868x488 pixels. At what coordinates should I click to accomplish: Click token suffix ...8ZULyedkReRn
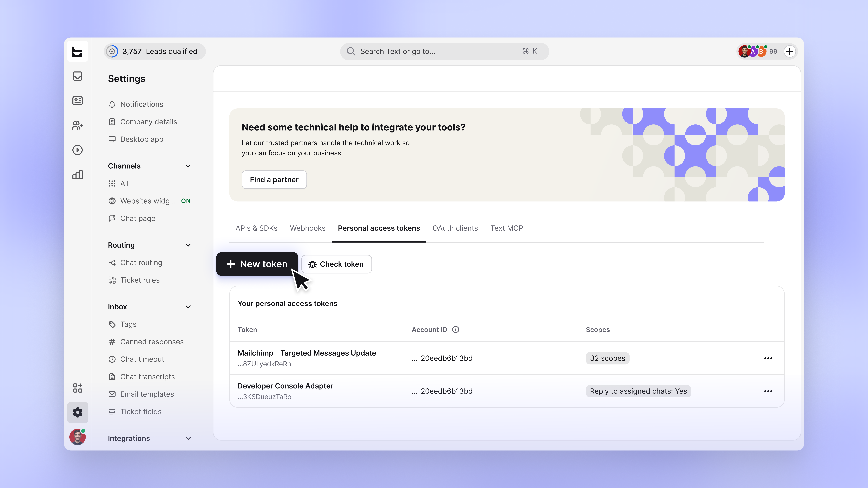point(264,364)
